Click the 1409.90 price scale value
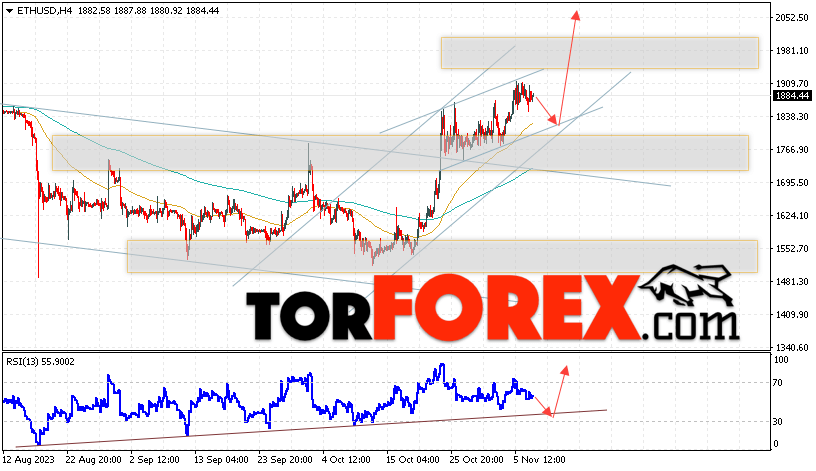The height and width of the screenshot is (471, 816). [792, 315]
